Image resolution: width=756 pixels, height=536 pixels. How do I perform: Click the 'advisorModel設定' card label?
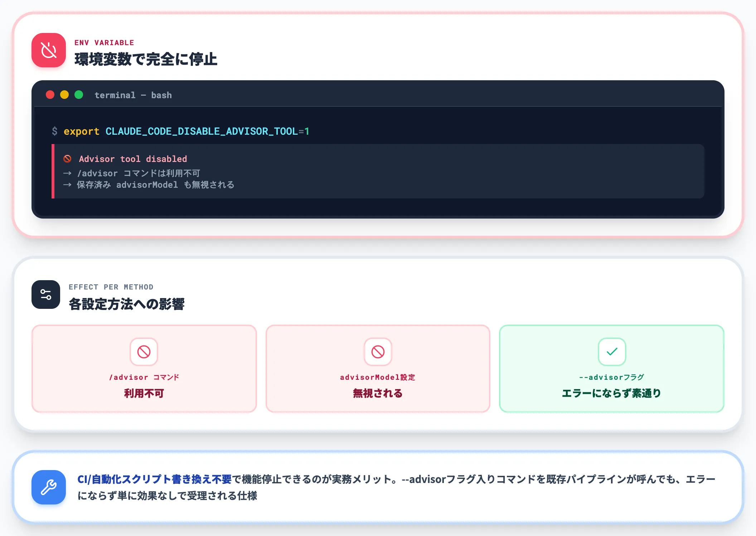(378, 377)
